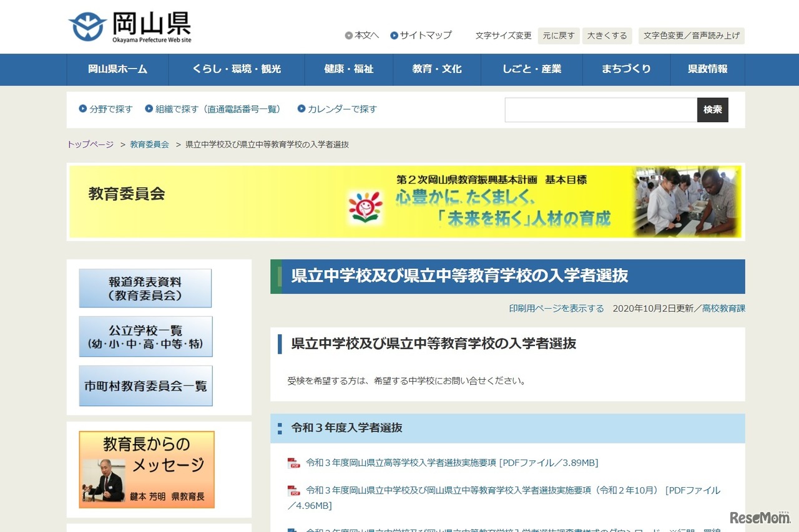Click the arrow icon beside サイトマップ
Viewport: 799px width, 532px height.
click(395, 36)
